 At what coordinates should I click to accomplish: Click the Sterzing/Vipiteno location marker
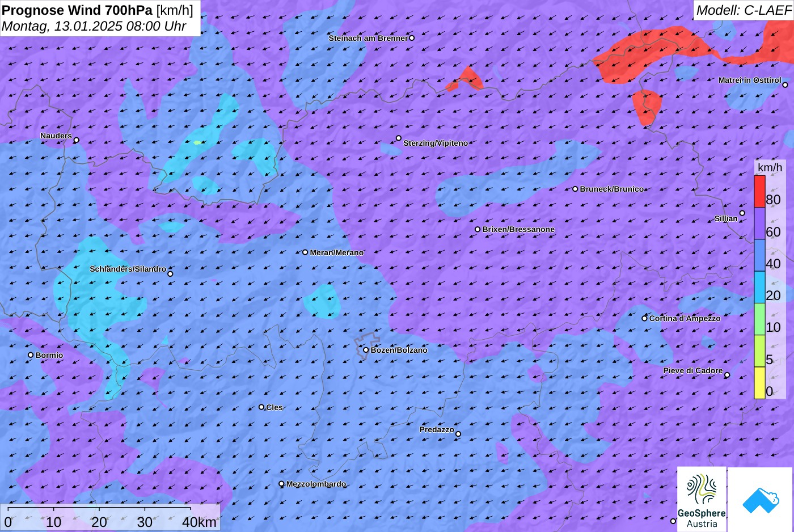click(399, 138)
